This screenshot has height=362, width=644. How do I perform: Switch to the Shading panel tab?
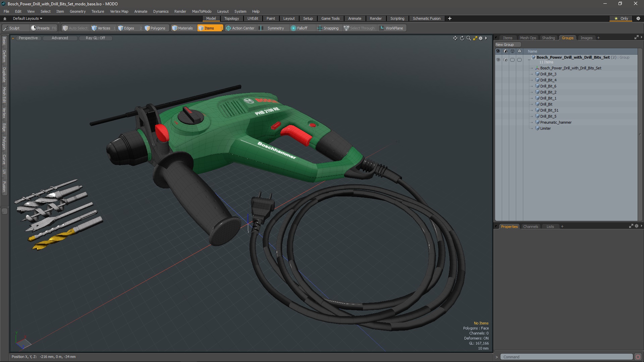click(x=548, y=38)
